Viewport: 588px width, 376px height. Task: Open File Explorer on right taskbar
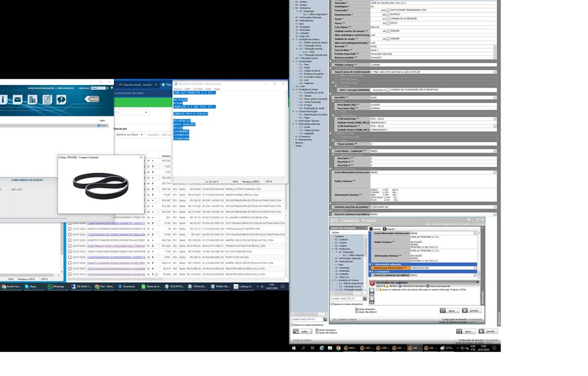(x=330, y=348)
